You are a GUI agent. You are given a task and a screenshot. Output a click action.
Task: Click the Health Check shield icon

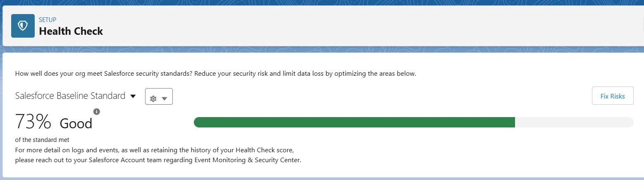[23, 26]
